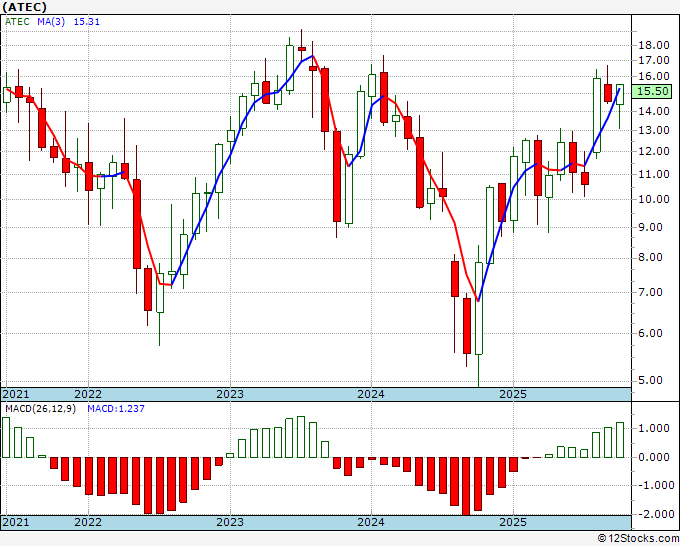The width and height of the screenshot is (680, 546).
Task: Click the deepest red MACD bar in late 2024
Action: tap(466, 486)
